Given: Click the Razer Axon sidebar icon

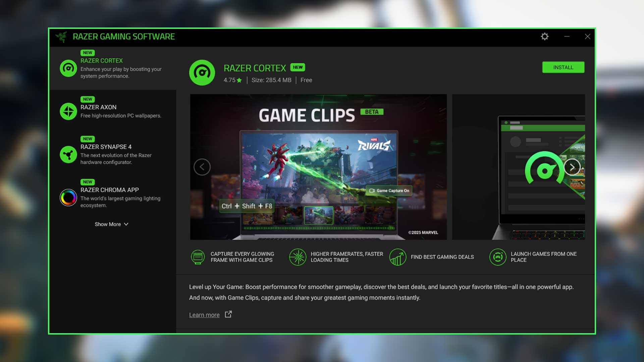Looking at the screenshot, I should coord(68,111).
